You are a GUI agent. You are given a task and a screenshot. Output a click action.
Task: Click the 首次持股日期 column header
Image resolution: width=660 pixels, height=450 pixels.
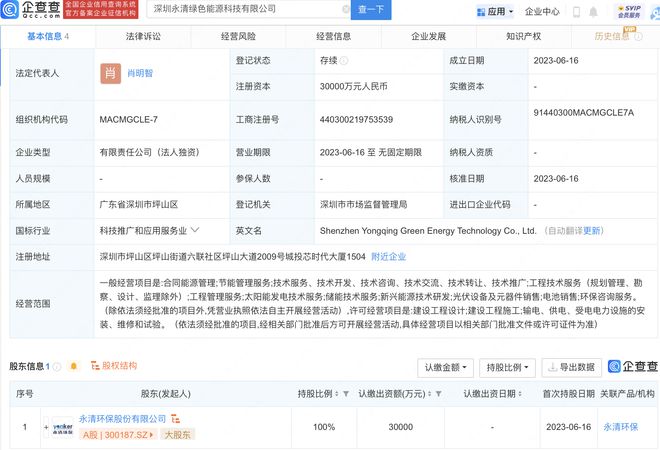tap(568, 394)
